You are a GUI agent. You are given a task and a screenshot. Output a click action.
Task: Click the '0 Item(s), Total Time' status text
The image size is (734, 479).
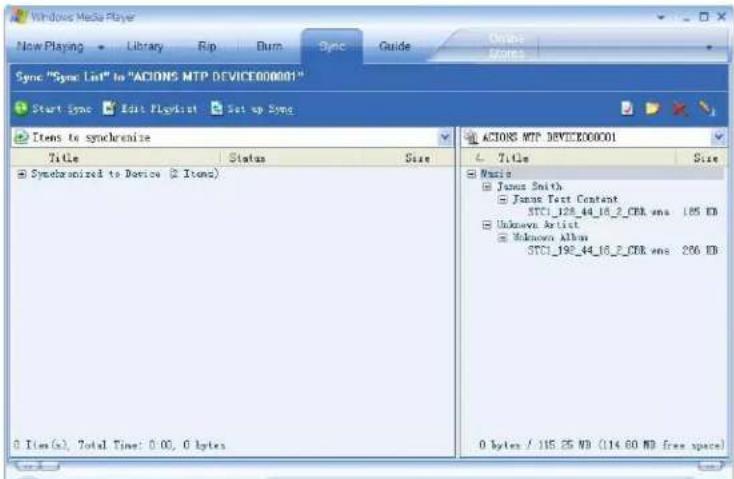(x=119, y=444)
